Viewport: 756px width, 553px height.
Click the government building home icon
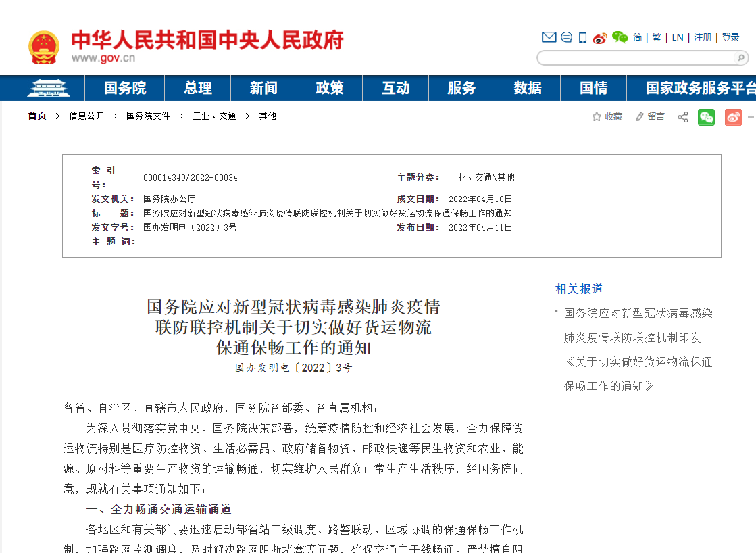coord(48,88)
